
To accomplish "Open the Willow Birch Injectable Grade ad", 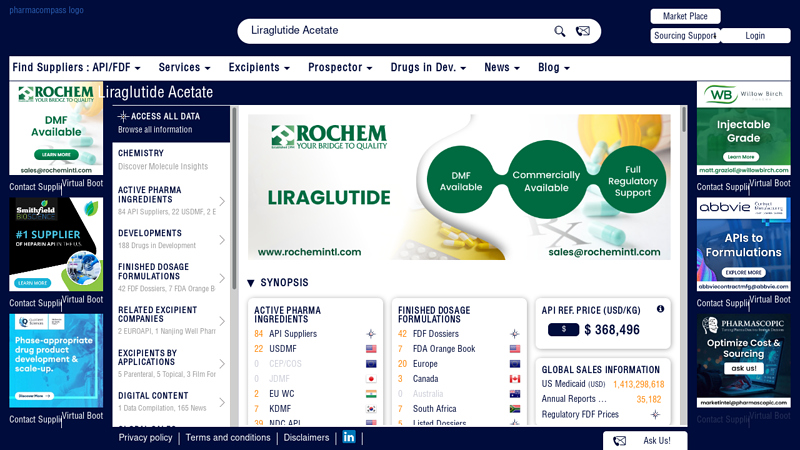I will tap(744, 128).
